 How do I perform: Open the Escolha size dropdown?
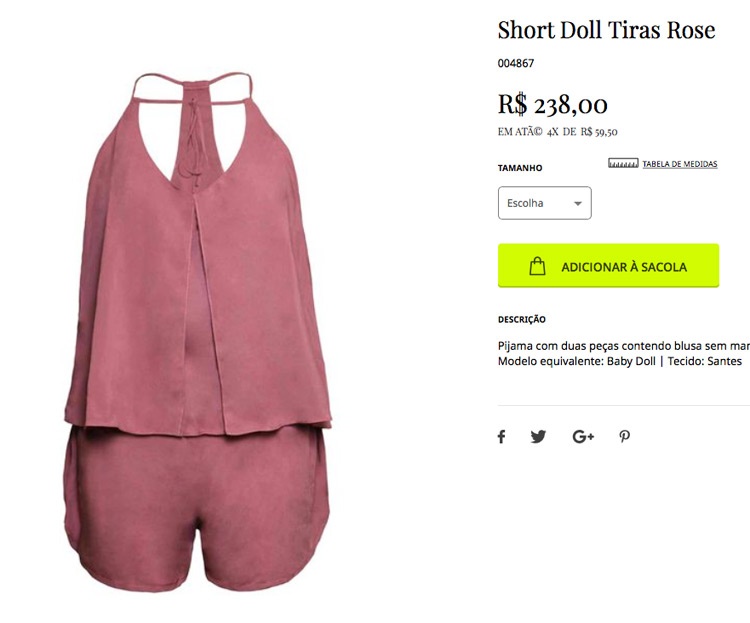tap(544, 203)
